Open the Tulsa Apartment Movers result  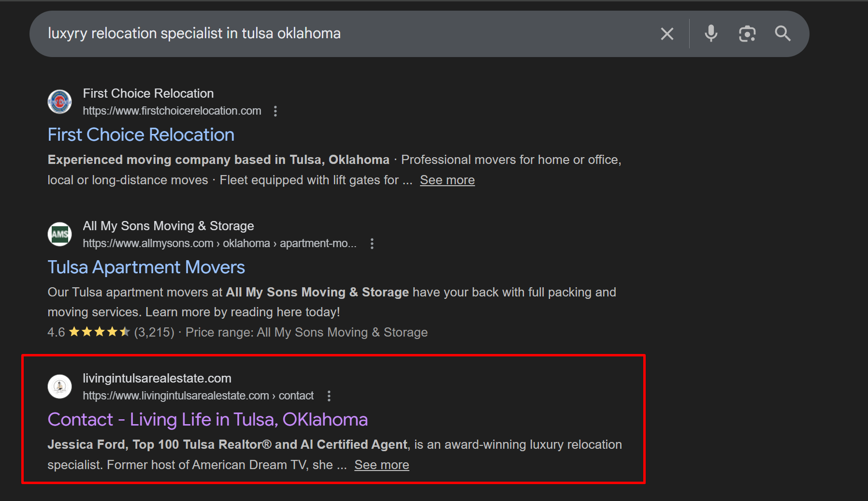146,267
